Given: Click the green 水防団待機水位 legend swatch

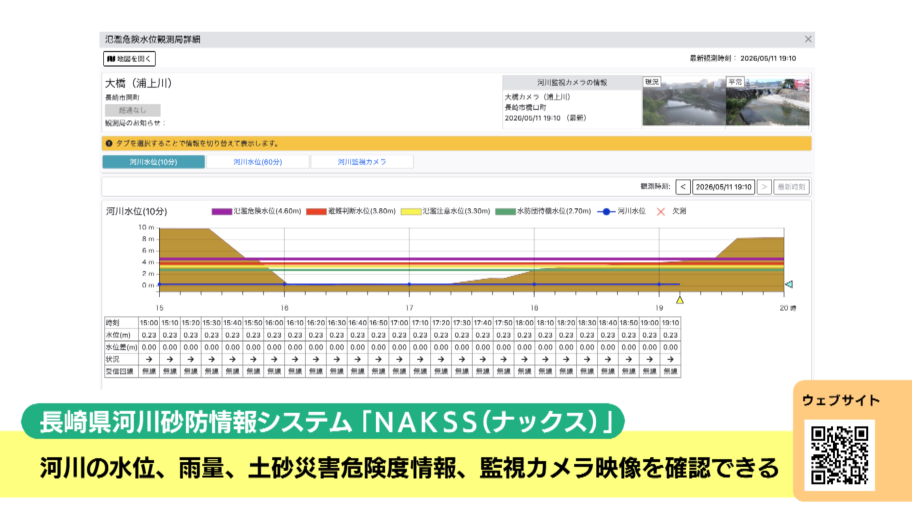Looking at the screenshot, I should pyautogui.click(x=505, y=212).
